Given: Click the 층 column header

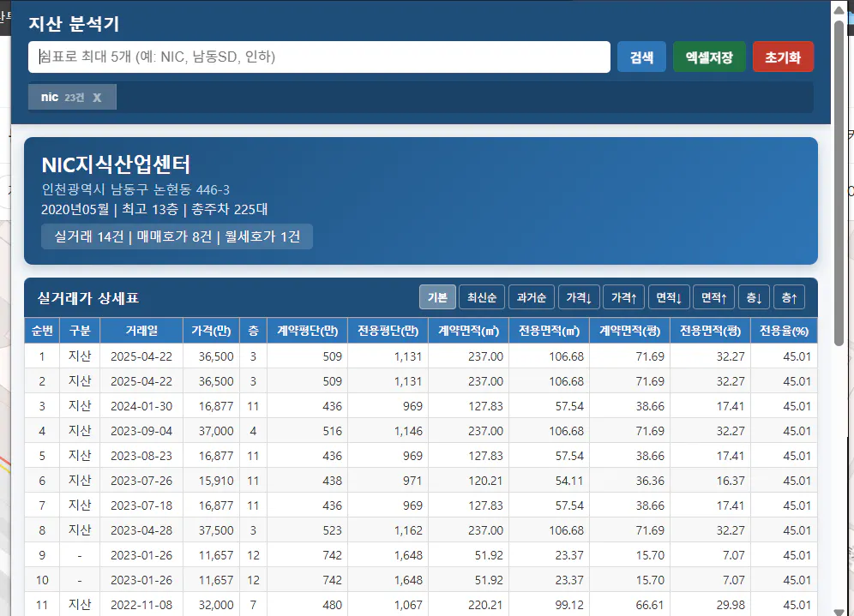Looking at the screenshot, I should 253,331.
